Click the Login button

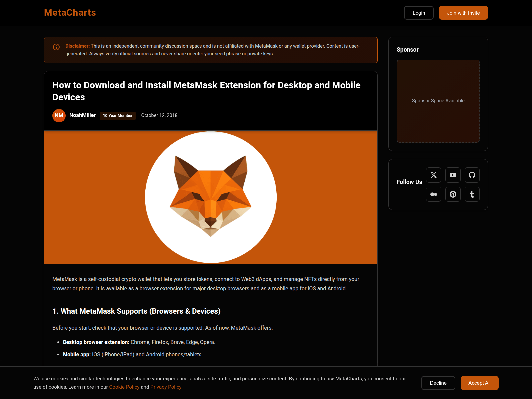click(419, 13)
